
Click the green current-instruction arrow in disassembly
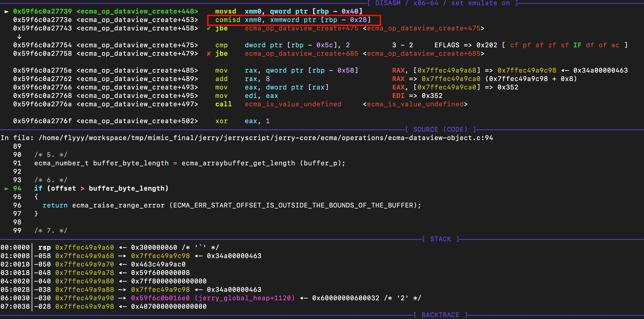(7, 11)
